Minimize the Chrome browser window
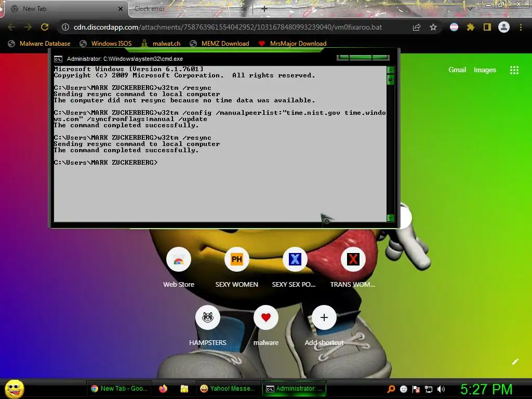Image resolution: width=532 pixels, height=399 pixels. [488, 5]
